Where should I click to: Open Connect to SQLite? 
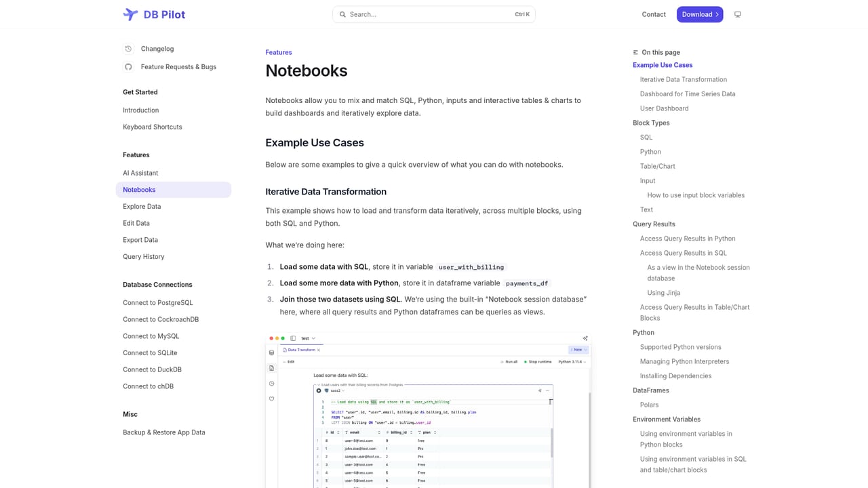[x=150, y=353]
